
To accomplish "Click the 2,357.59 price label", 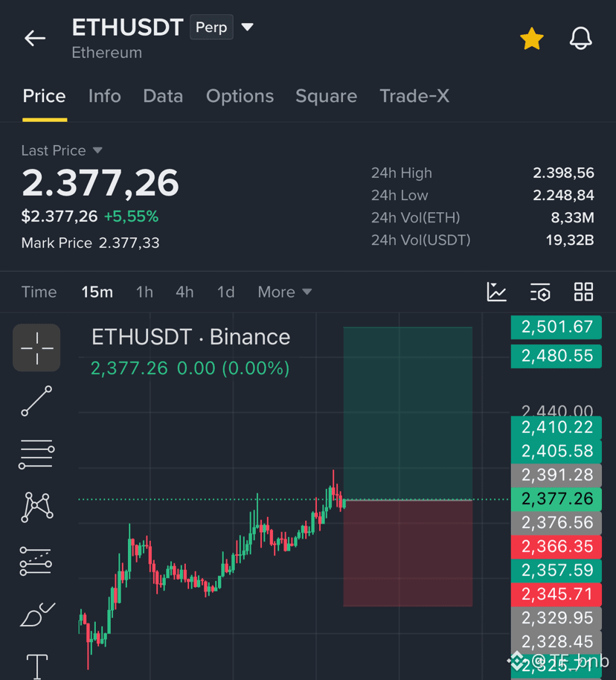I will (556, 571).
